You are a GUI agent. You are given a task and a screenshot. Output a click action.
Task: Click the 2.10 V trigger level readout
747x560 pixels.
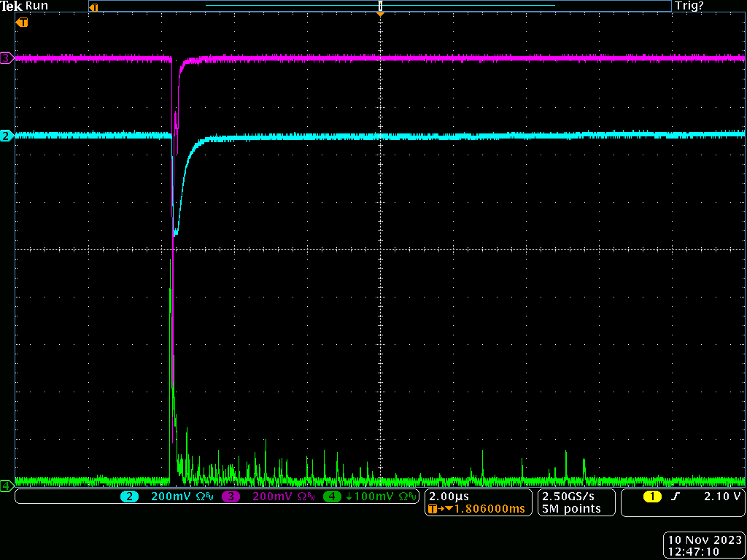coord(722,497)
